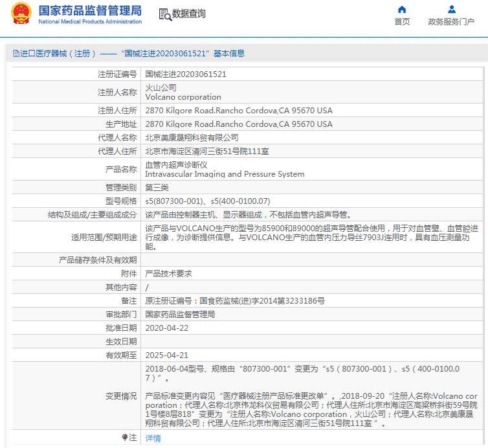
Task: Click approval date 2020-04-22
Action: pyautogui.click(x=167, y=328)
